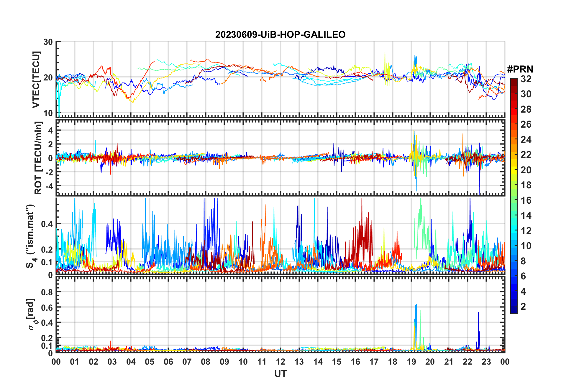
Task: Click the plot title 20230609-UiB-HOP-GALILEO
Action: pos(280,34)
